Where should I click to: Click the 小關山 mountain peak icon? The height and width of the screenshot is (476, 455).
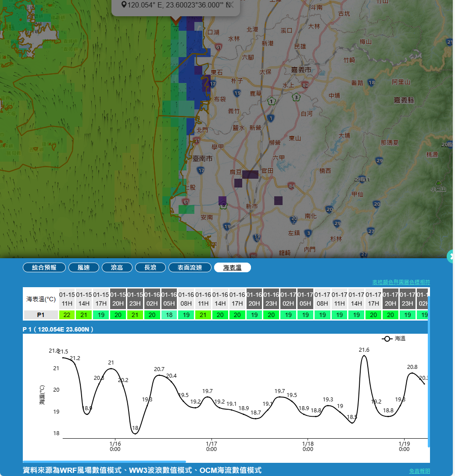[x=438, y=183]
